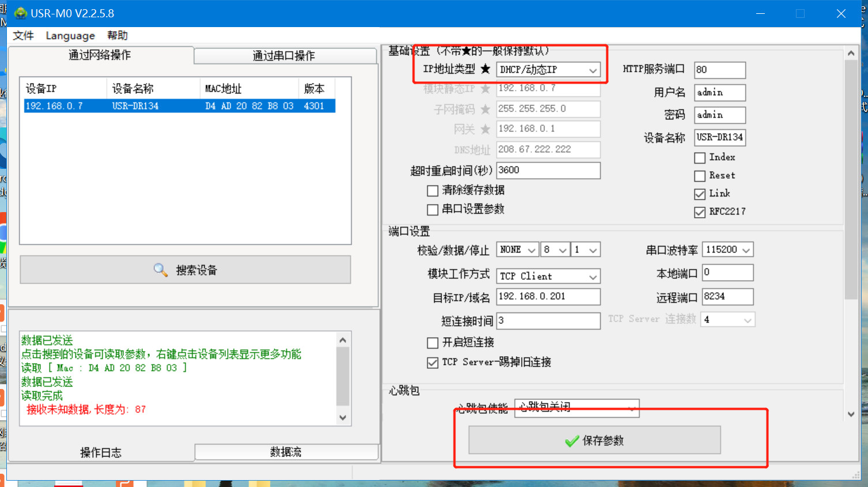Click the red log line 接收未知数据

click(86, 409)
